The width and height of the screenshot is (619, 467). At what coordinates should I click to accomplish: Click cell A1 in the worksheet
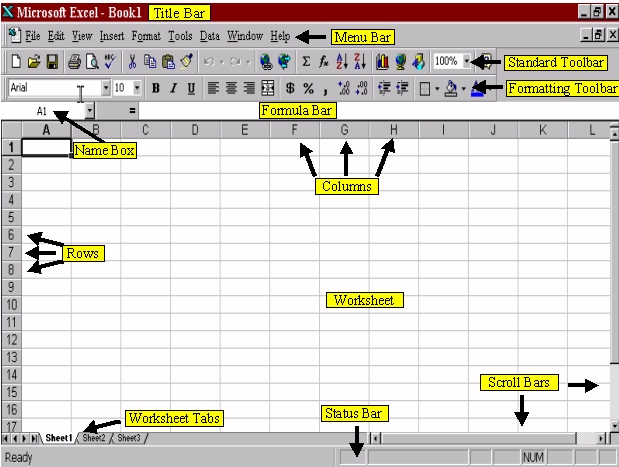click(x=45, y=147)
